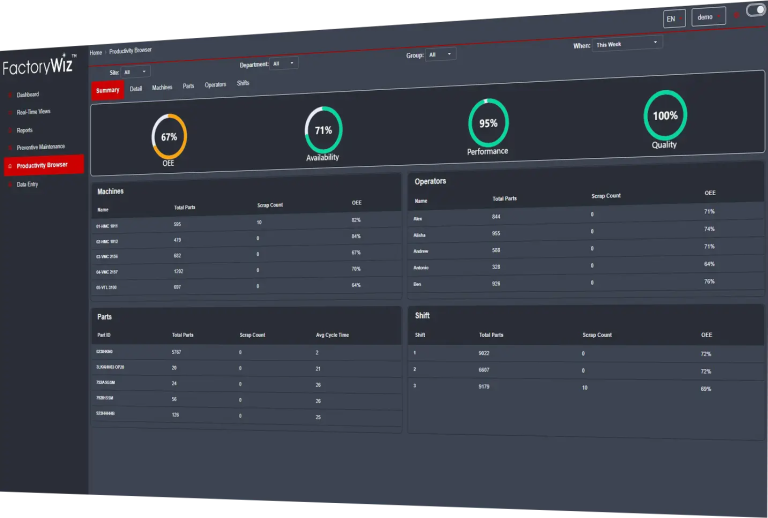
Task: Select machine row 03-VMC
Action: point(246,255)
